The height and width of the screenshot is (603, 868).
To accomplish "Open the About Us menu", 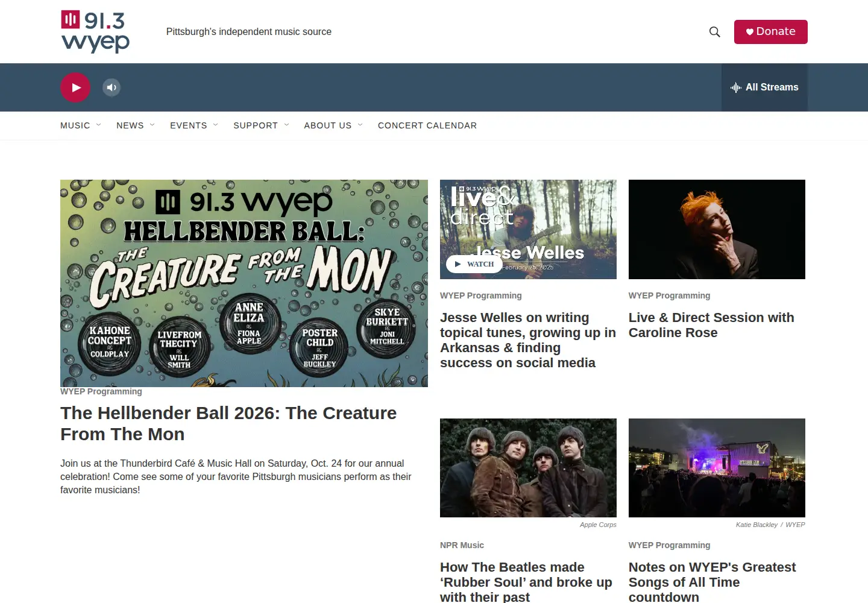I will tap(328, 125).
